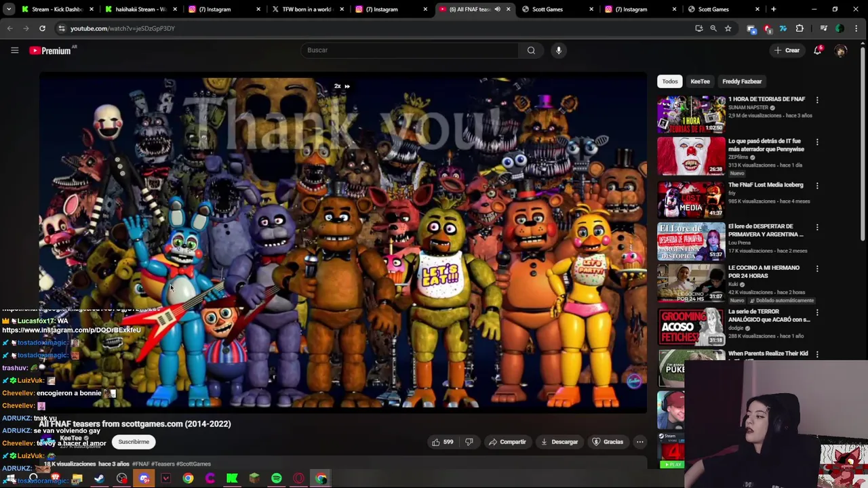Click the Gracias thanks button

click(x=608, y=442)
